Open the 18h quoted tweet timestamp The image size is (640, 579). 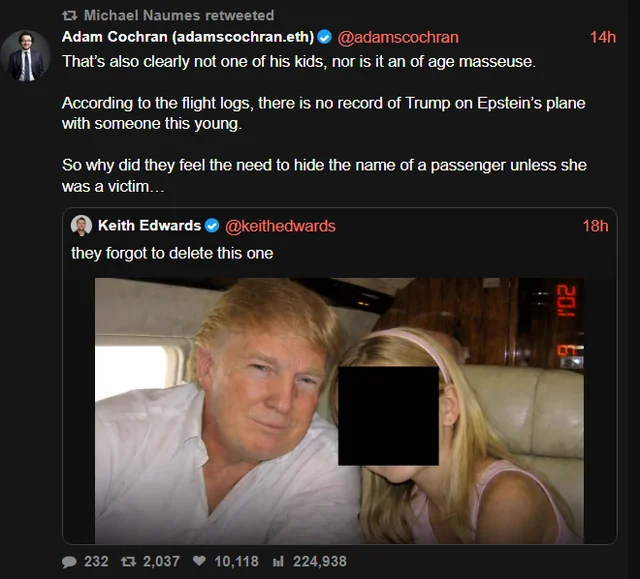(596, 226)
